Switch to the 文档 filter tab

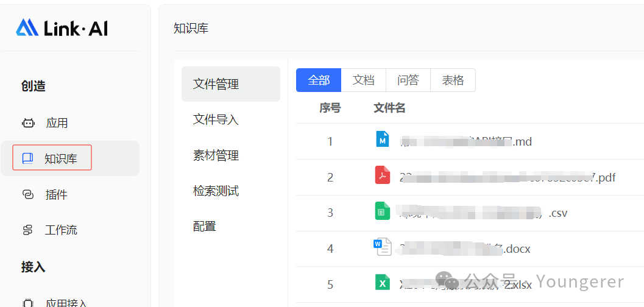364,80
